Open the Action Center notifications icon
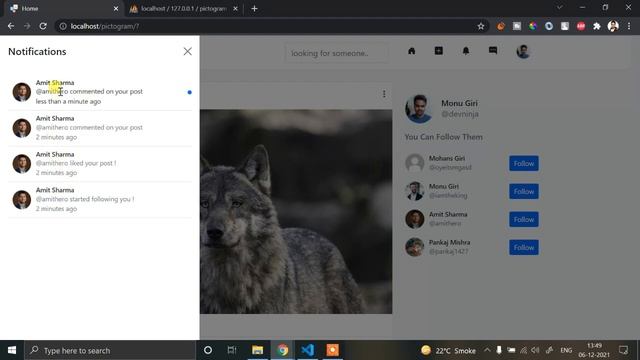Image resolution: width=640 pixels, height=360 pixels. (623, 350)
